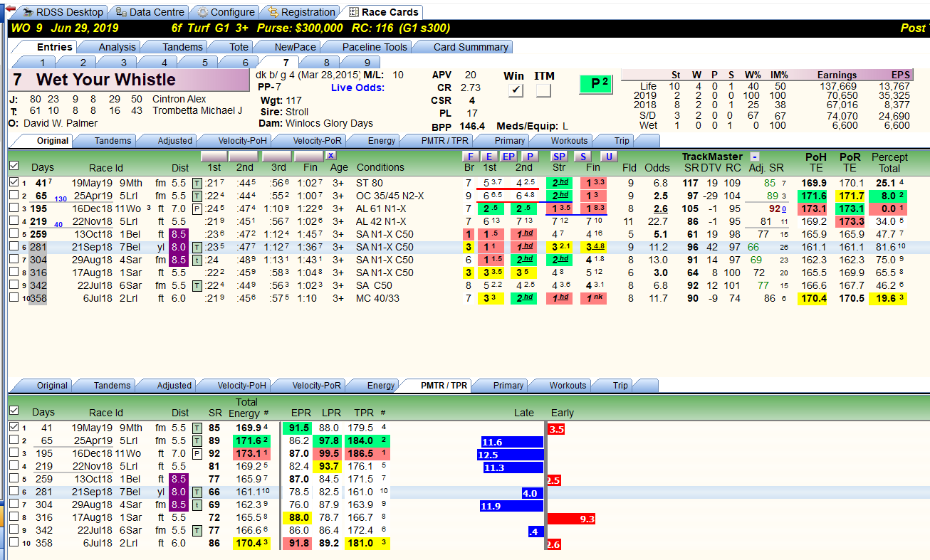Switch to the Tote tab
This screenshot has width=930, height=560.
point(239,47)
